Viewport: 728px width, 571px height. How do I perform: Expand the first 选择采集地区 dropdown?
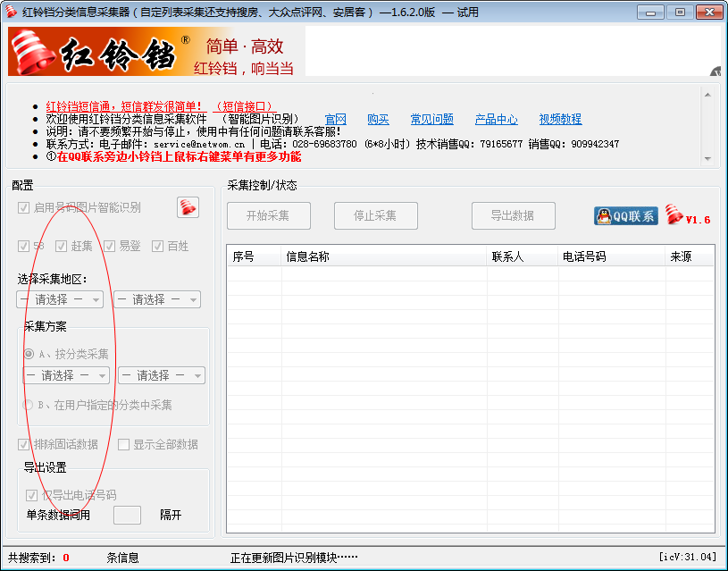pos(60,299)
